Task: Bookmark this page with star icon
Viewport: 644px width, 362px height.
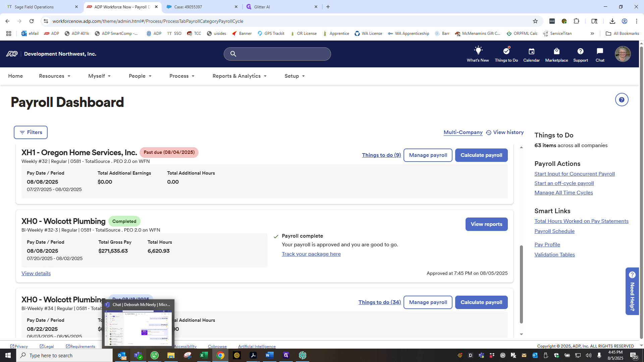Action: click(535, 21)
